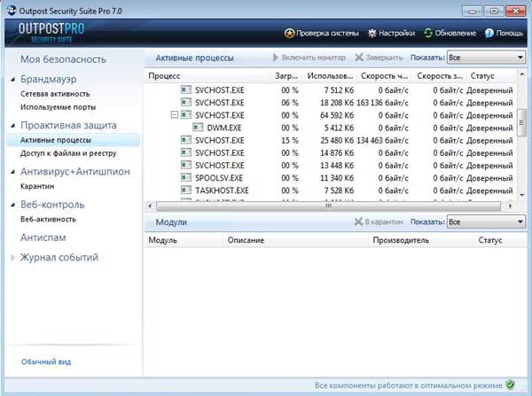
Task: Click vertical scrollbar thumb in process list
Action: pyautogui.click(x=522, y=122)
